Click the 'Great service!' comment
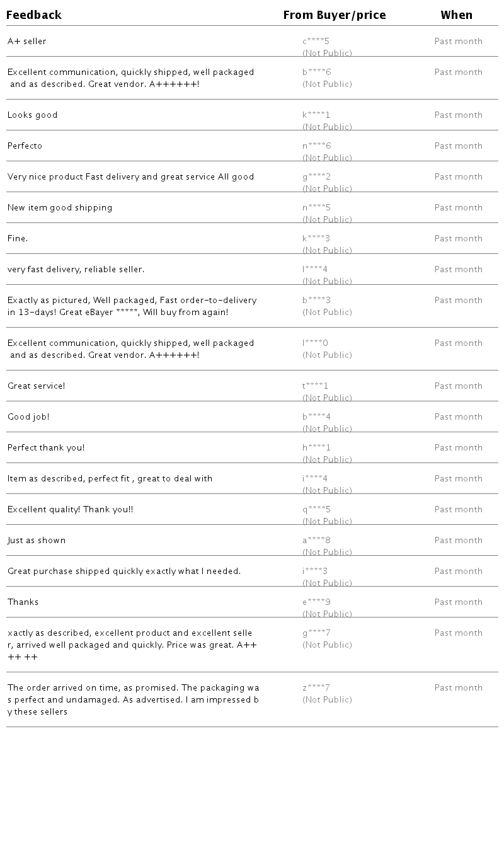The height and width of the screenshot is (862, 504). (37, 386)
